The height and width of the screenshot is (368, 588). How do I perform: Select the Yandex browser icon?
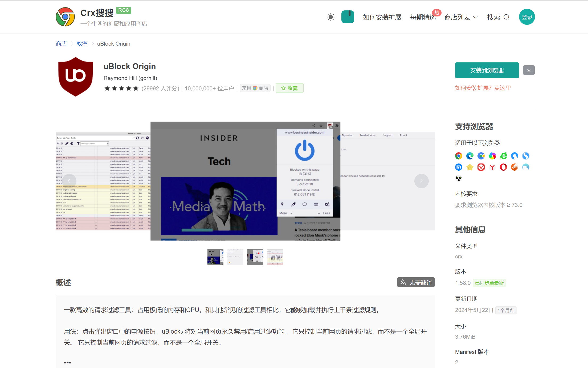click(492, 167)
